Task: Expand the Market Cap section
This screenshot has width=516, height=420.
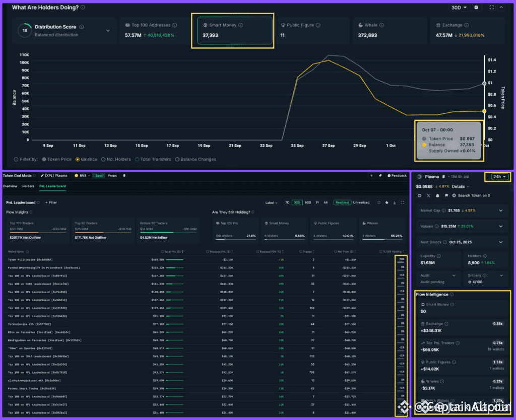Action: click(x=500, y=211)
